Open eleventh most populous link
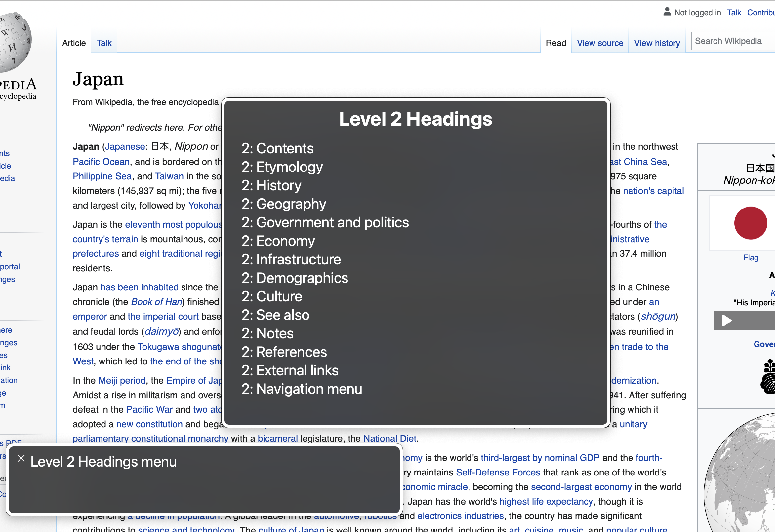The image size is (775, 532). [173, 225]
